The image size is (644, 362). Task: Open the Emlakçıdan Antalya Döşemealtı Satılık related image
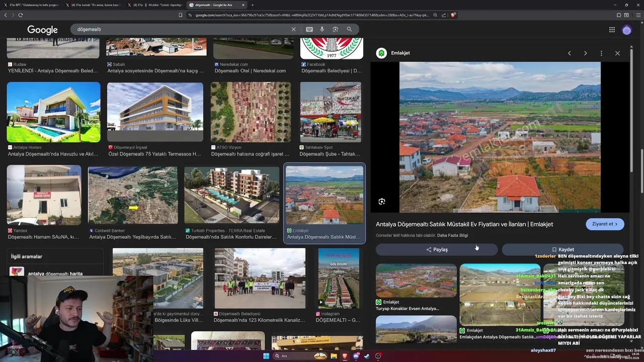(x=500, y=295)
